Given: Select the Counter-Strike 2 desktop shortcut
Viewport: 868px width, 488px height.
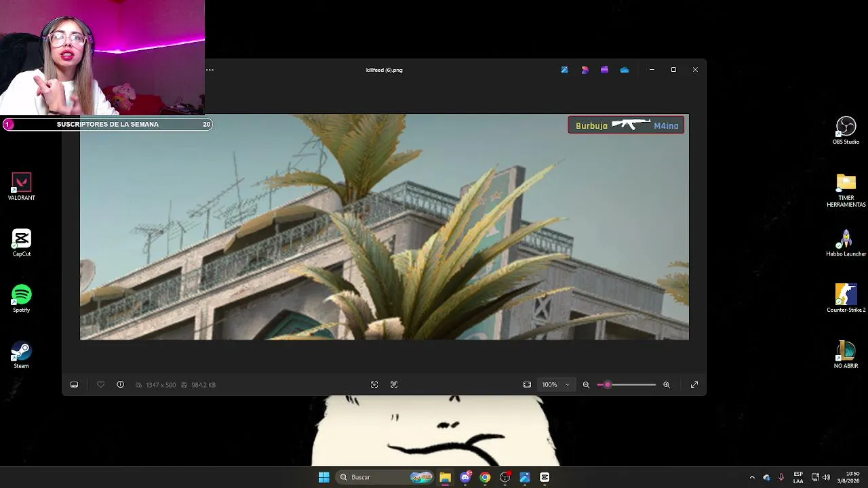Looking at the screenshot, I should [846, 299].
